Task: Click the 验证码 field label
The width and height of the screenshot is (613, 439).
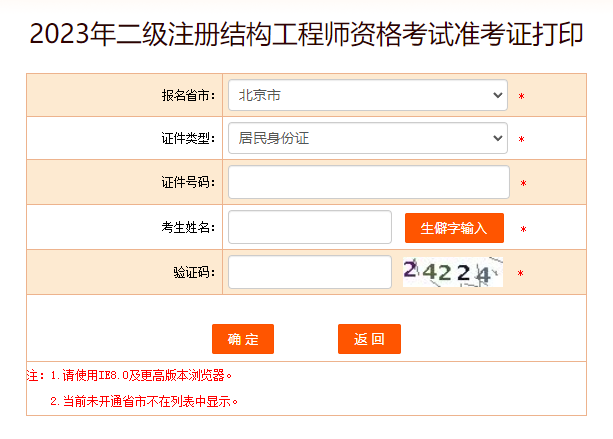Action: (x=194, y=272)
